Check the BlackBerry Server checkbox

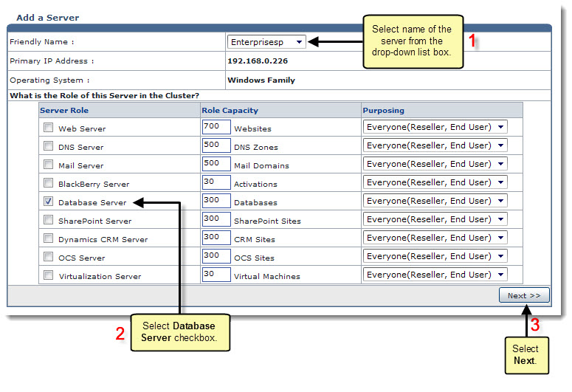point(48,183)
